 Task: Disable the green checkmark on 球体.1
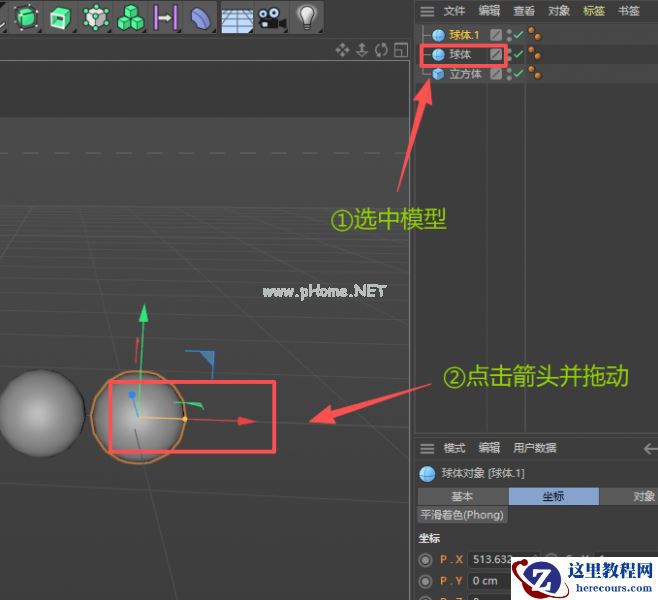(x=518, y=35)
